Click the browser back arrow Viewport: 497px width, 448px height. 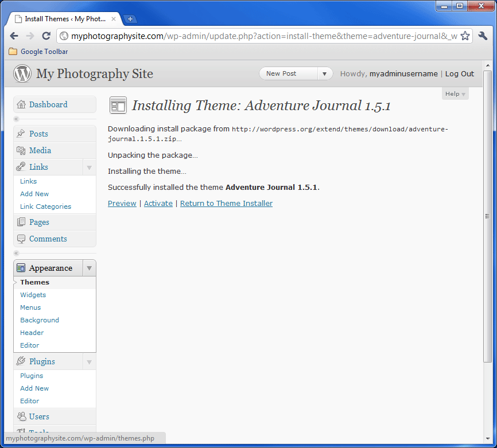14,36
